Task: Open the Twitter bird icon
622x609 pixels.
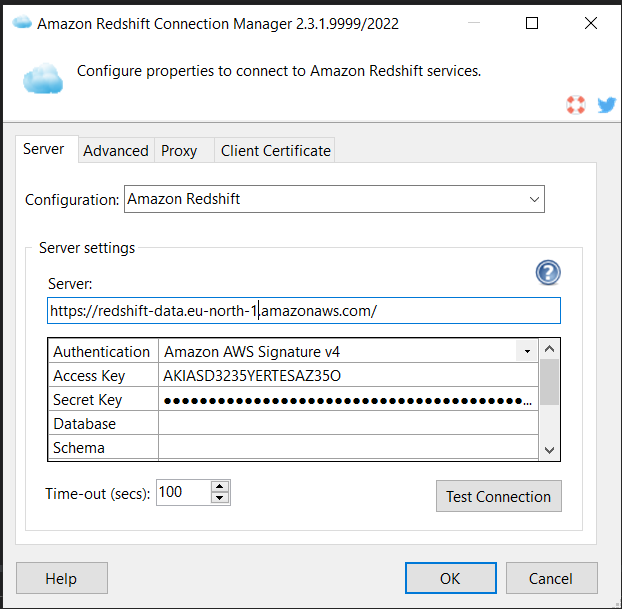Action: [x=607, y=105]
